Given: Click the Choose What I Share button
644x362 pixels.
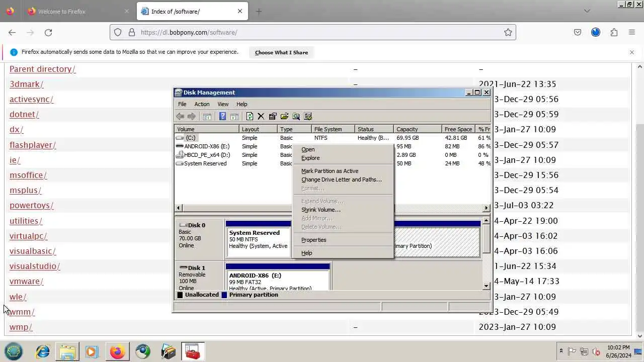Looking at the screenshot, I should point(281,52).
